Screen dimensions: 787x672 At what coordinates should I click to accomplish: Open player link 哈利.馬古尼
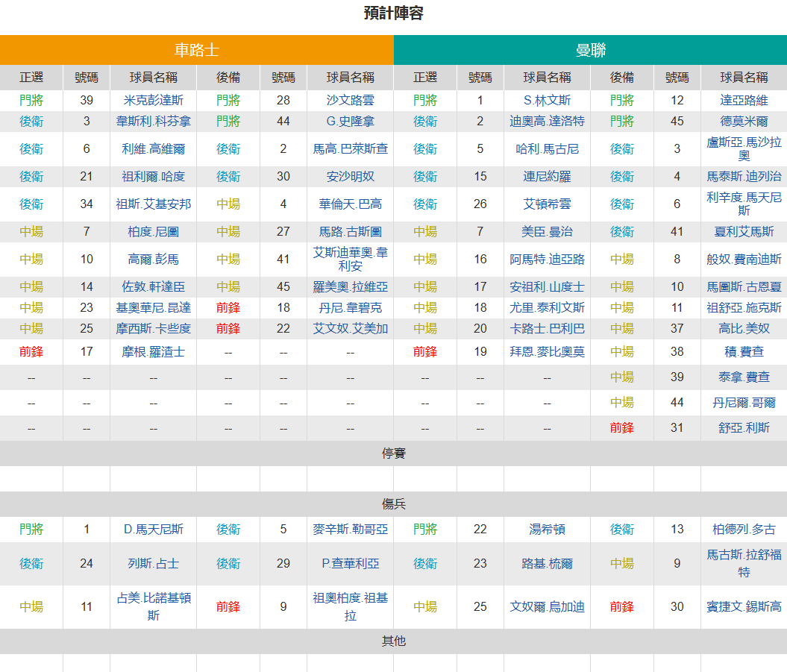[x=547, y=149]
